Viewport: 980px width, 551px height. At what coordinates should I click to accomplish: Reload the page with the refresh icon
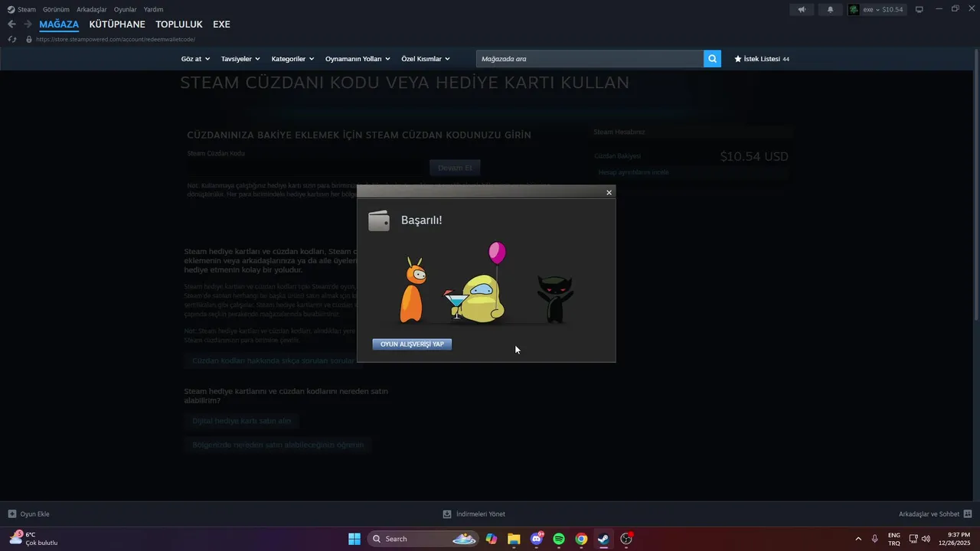tap(12, 39)
